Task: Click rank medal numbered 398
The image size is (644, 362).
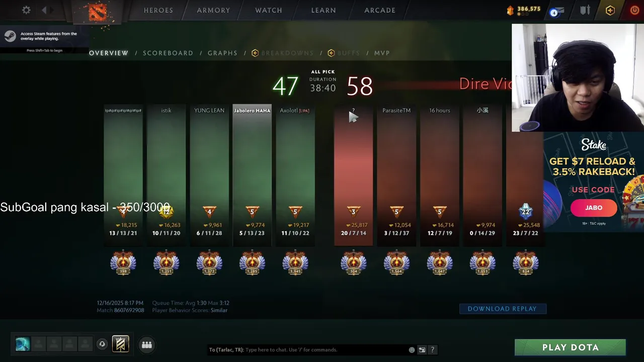Action: click(123, 263)
